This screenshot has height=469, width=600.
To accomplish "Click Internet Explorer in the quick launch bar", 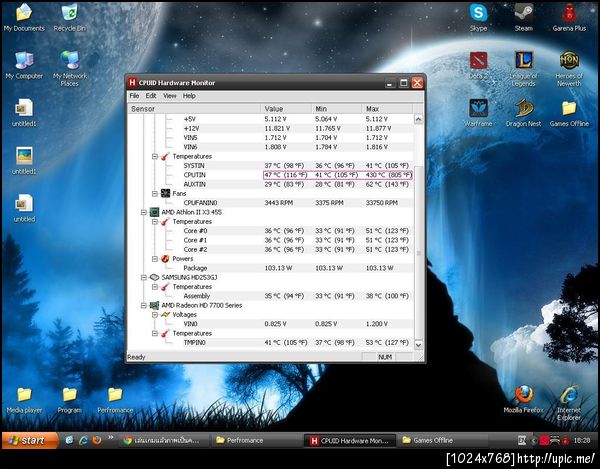I will [x=83, y=440].
